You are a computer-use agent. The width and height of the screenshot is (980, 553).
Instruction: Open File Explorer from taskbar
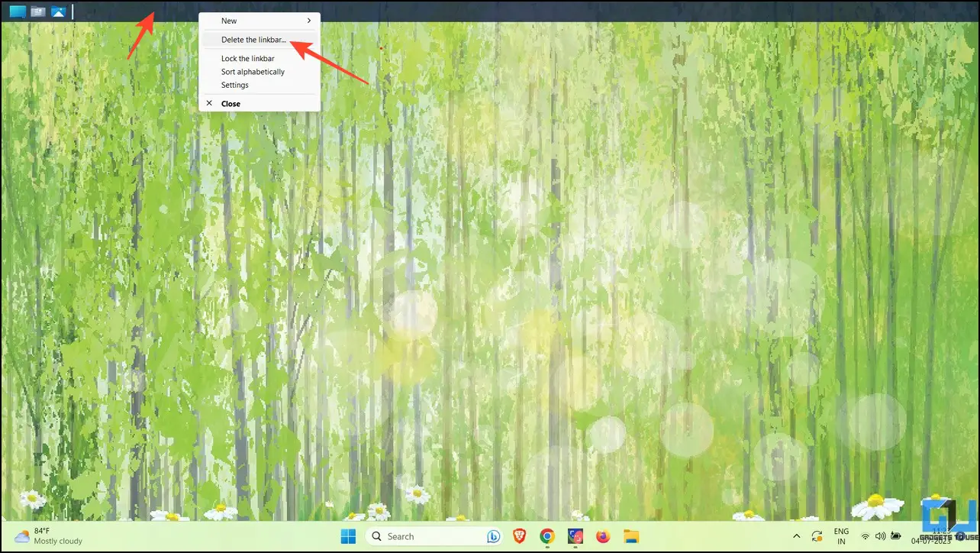coord(630,536)
